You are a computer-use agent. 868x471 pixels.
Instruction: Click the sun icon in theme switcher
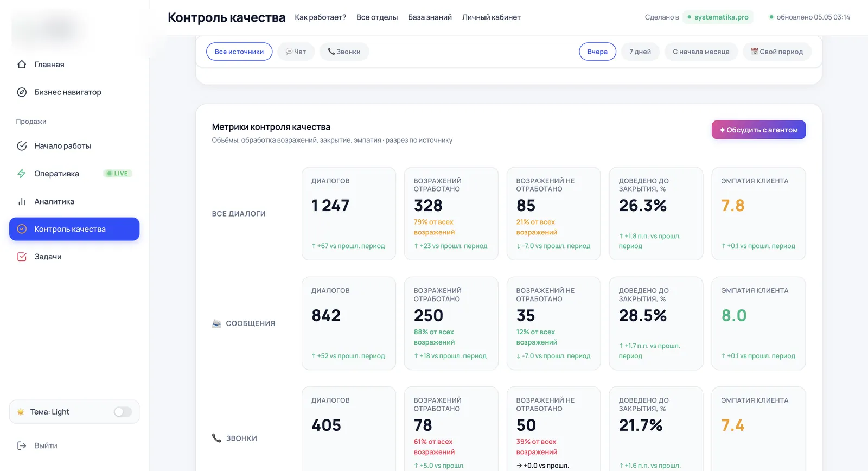[x=21, y=412]
